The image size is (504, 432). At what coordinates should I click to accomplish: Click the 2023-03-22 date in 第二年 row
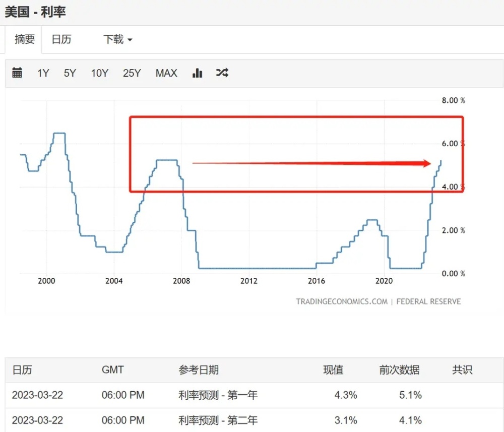38,420
